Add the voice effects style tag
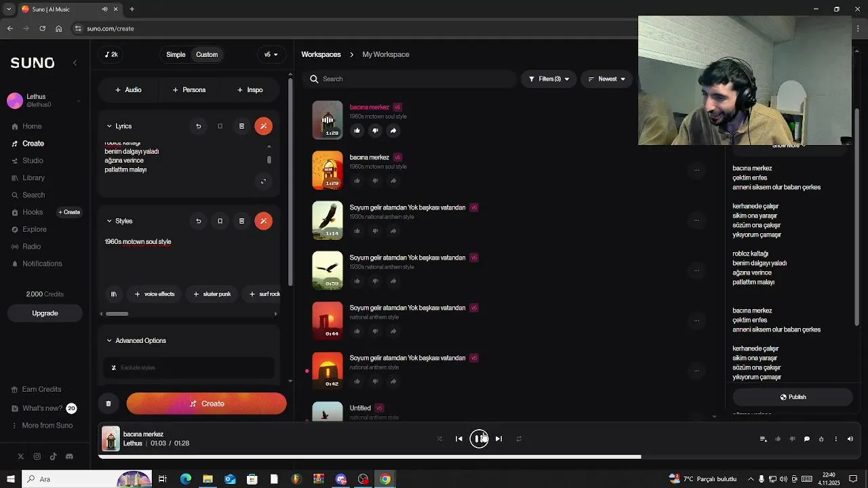 coord(155,294)
